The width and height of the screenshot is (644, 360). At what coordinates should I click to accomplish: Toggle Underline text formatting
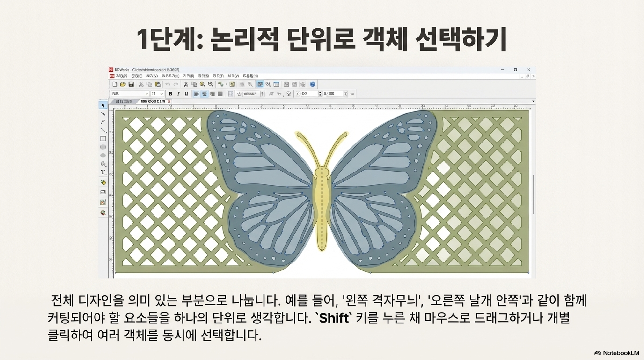(186, 94)
